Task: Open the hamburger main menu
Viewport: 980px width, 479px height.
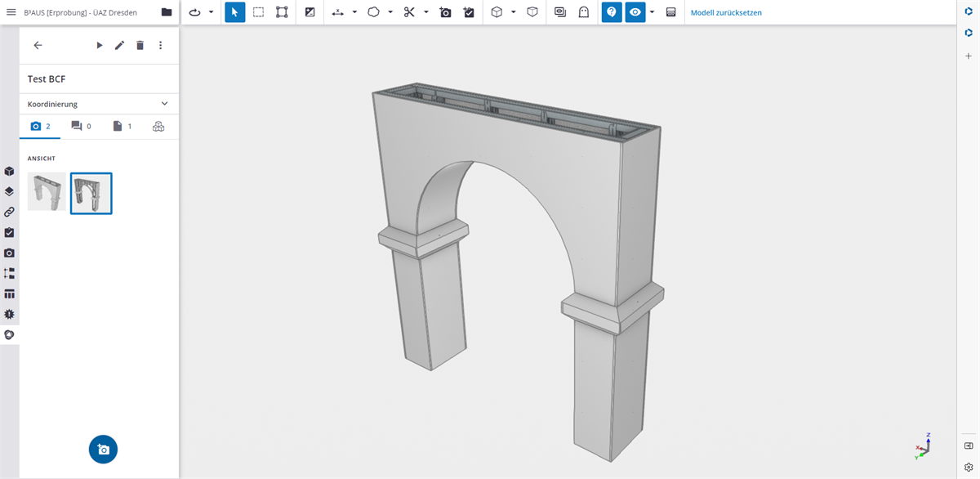Action: (x=11, y=12)
